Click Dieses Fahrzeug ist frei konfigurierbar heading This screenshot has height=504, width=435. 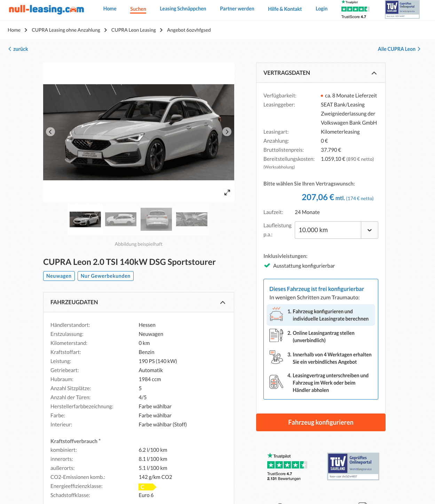coord(317,289)
